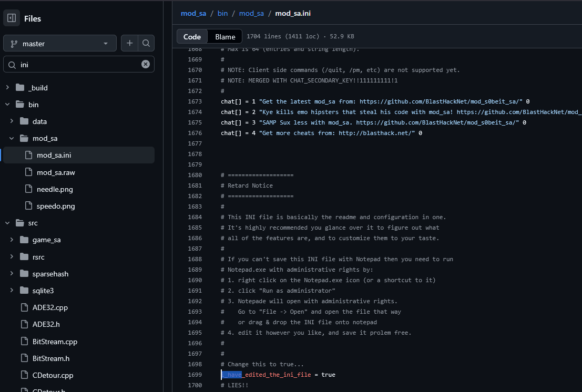Select the Code tab
This screenshot has width=582, height=392.
[x=192, y=37]
